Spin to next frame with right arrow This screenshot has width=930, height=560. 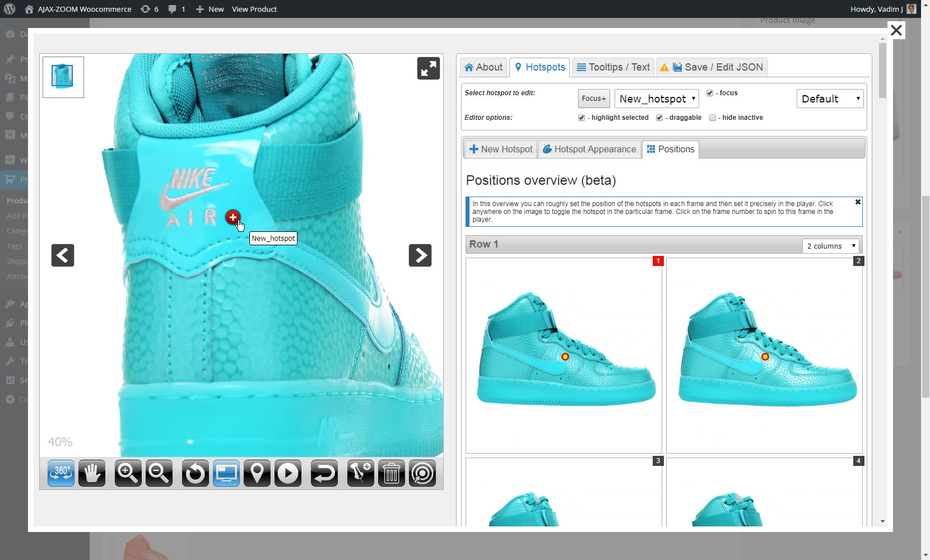pyautogui.click(x=420, y=255)
